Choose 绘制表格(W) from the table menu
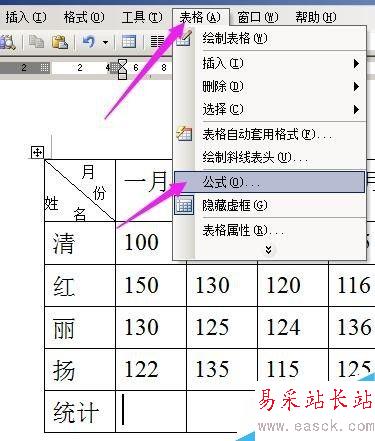375x441 pixels. [x=270, y=39]
